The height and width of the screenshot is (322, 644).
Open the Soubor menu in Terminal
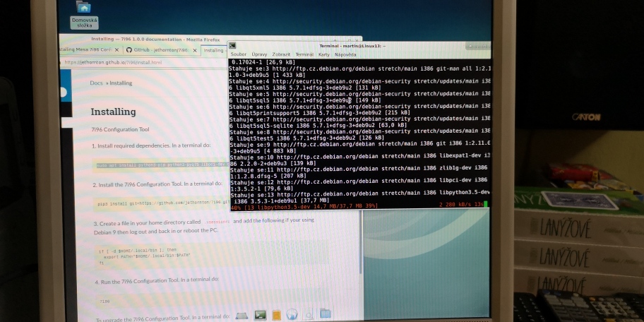239,54
